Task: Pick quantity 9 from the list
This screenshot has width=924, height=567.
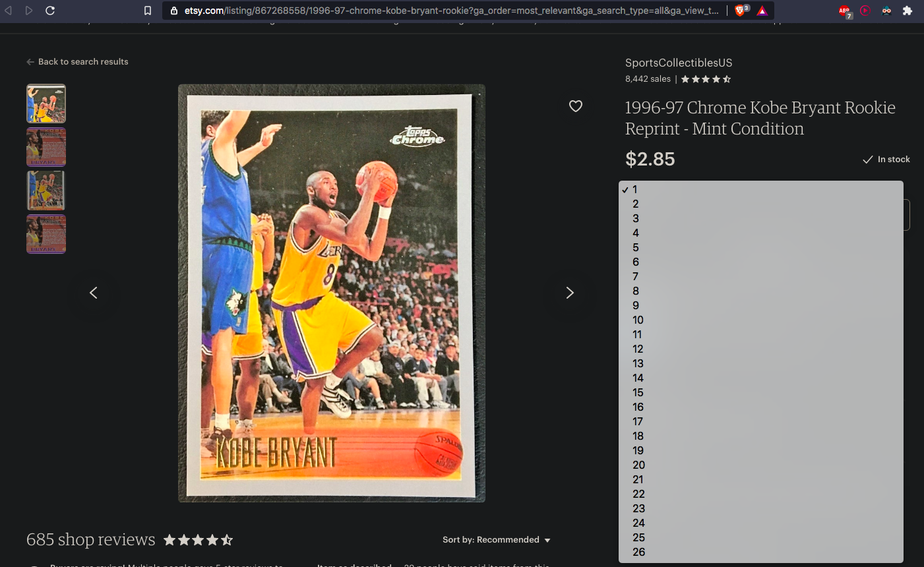Action: (x=761, y=305)
